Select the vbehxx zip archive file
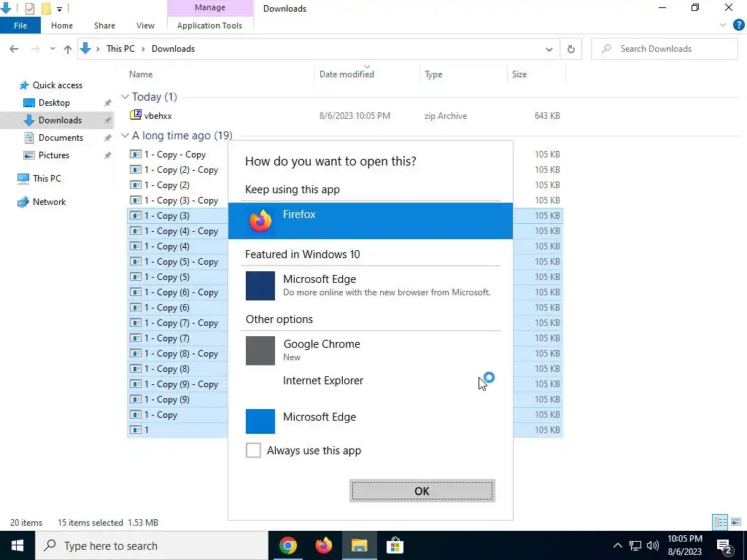747x560 pixels. (x=158, y=116)
